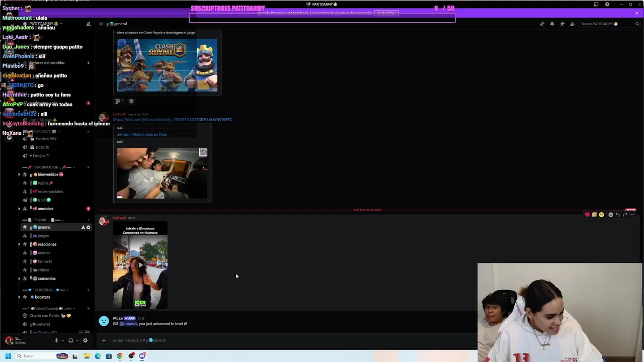Open more options on Loowzn message
The height and width of the screenshot is (362, 644).
(x=632, y=215)
